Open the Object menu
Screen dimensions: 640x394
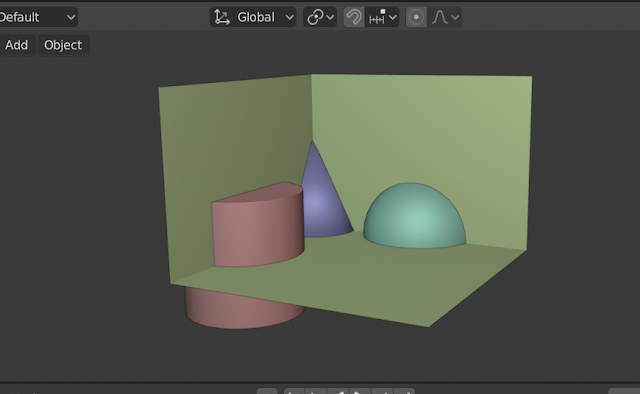pos(63,45)
